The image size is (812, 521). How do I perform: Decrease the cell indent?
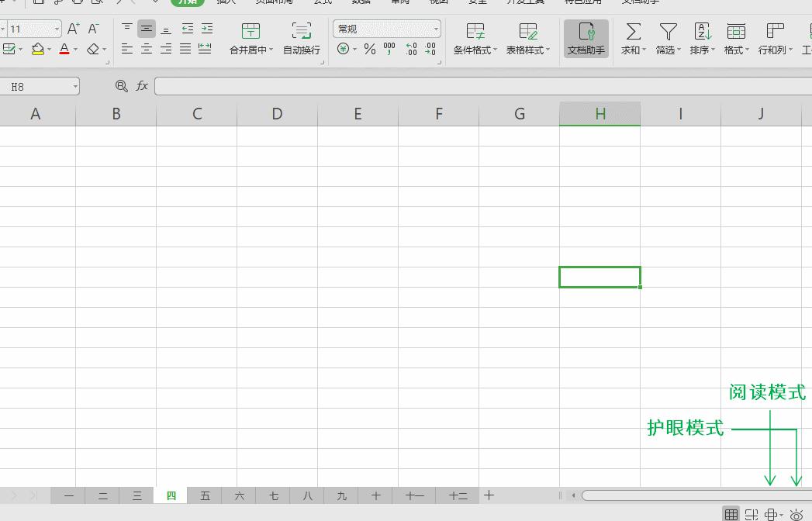(188, 29)
